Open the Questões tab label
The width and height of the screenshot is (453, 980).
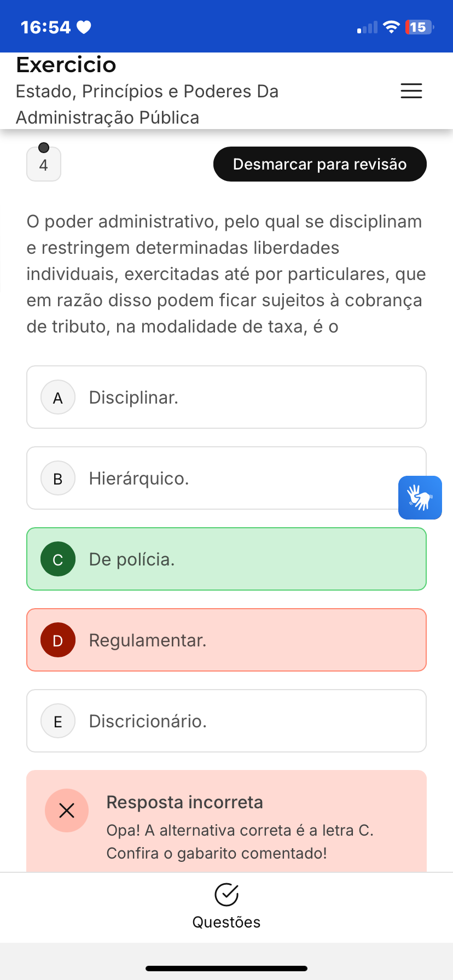pyautogui.click(x=226, y=922)
